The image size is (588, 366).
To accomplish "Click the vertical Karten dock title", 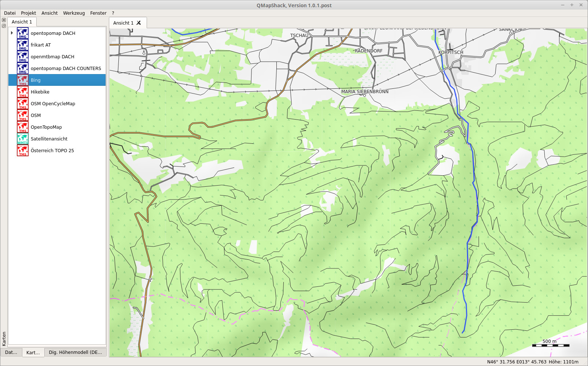I will (4, 339).
